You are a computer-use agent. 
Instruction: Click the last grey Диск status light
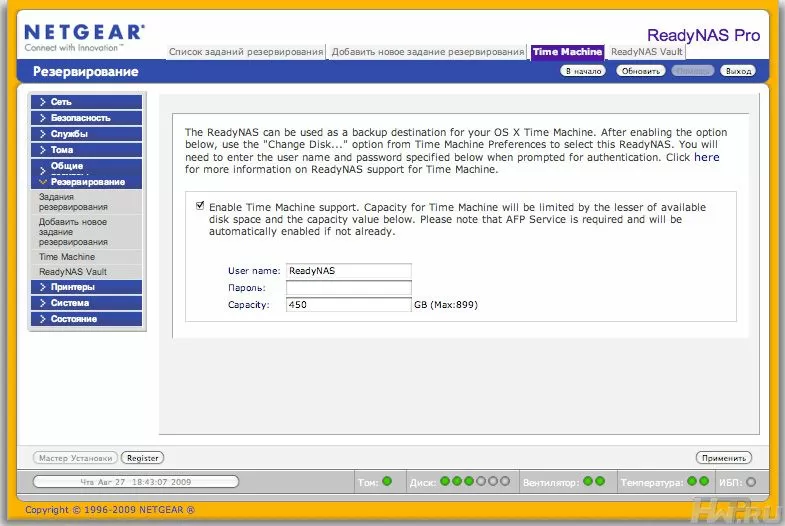coord(505,481)
